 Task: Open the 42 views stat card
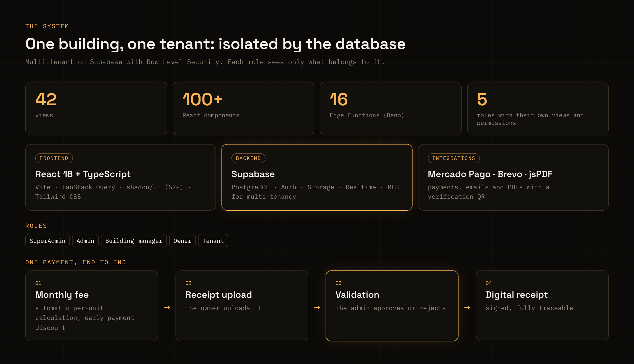(96, 108)
